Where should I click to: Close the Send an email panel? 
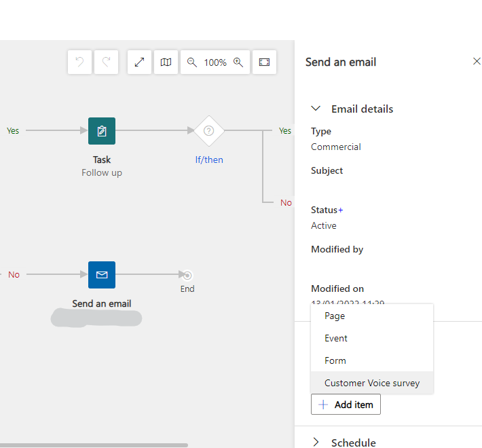click(x=477, y=61)
